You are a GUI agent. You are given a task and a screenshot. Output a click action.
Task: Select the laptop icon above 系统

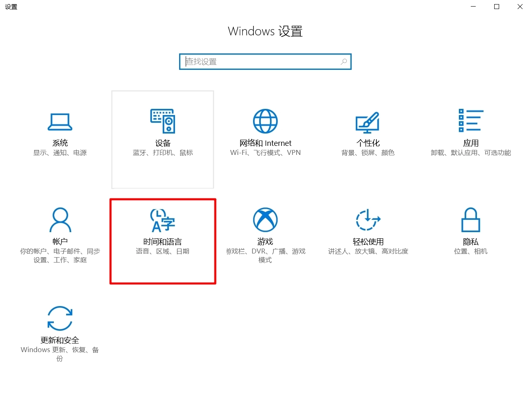pos(60,121)
